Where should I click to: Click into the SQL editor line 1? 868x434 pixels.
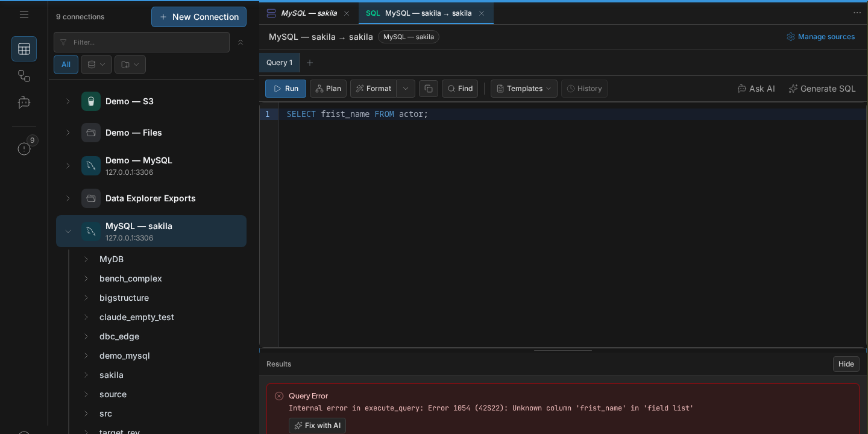pos(571,114)
